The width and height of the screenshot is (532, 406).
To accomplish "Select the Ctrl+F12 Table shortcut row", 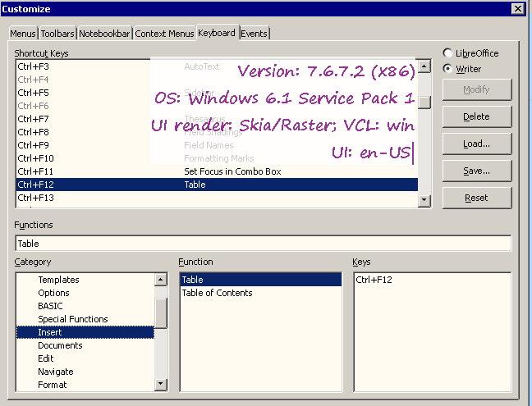I will [217, 185].
